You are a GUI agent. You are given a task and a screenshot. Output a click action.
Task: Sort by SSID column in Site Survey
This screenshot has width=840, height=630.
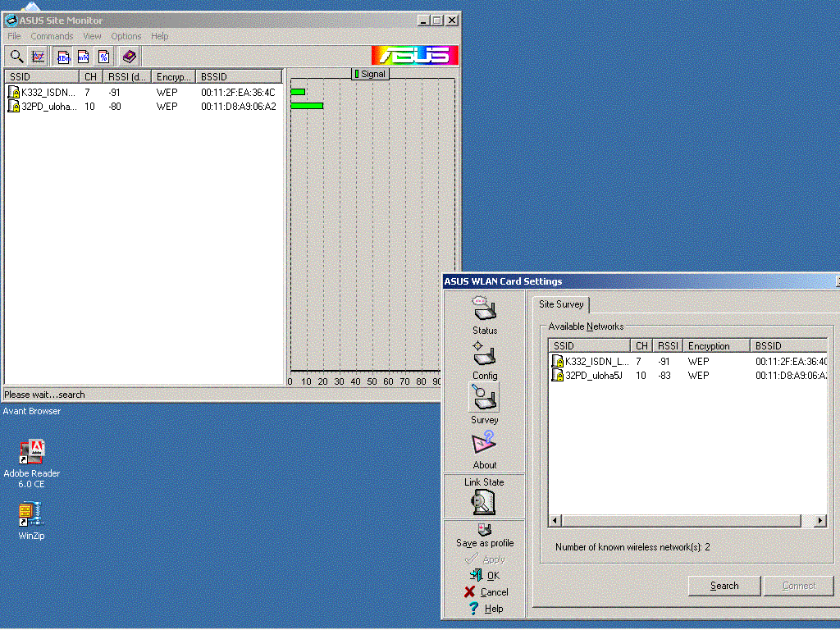[589, 345]
